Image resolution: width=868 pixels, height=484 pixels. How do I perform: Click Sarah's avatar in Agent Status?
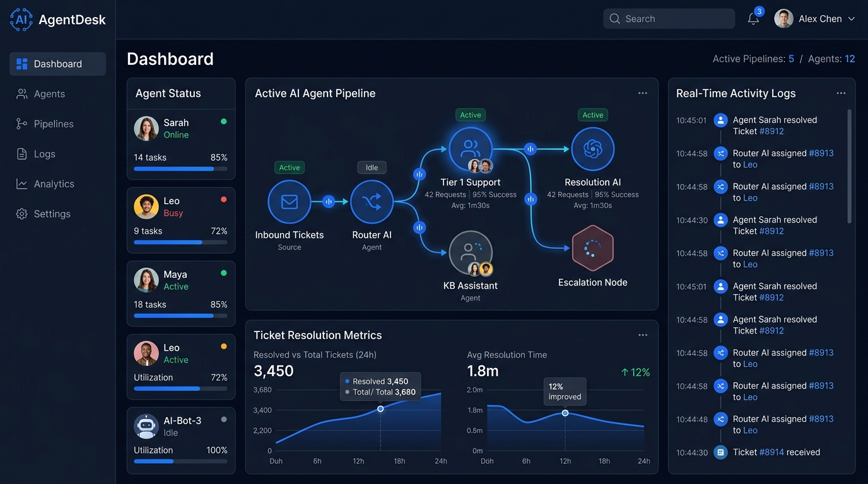[146, 129]
